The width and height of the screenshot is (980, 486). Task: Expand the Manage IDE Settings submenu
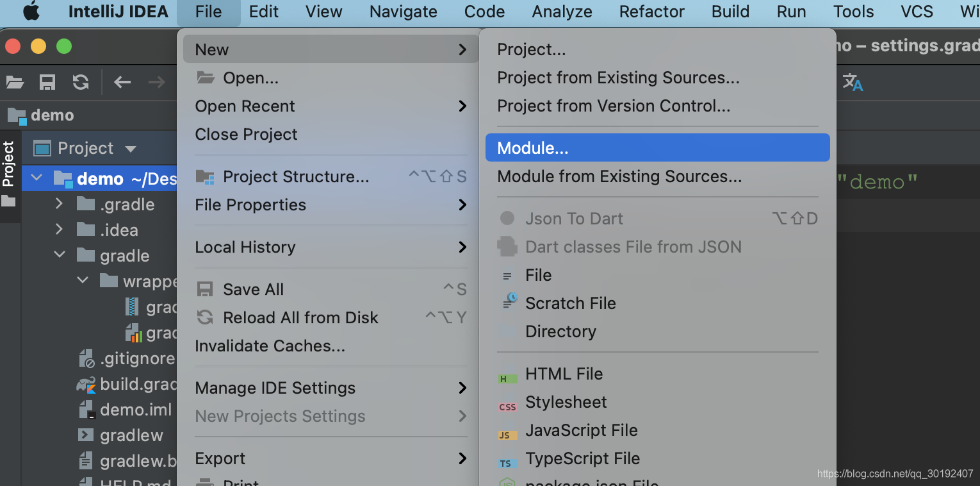tap(462, 388)
